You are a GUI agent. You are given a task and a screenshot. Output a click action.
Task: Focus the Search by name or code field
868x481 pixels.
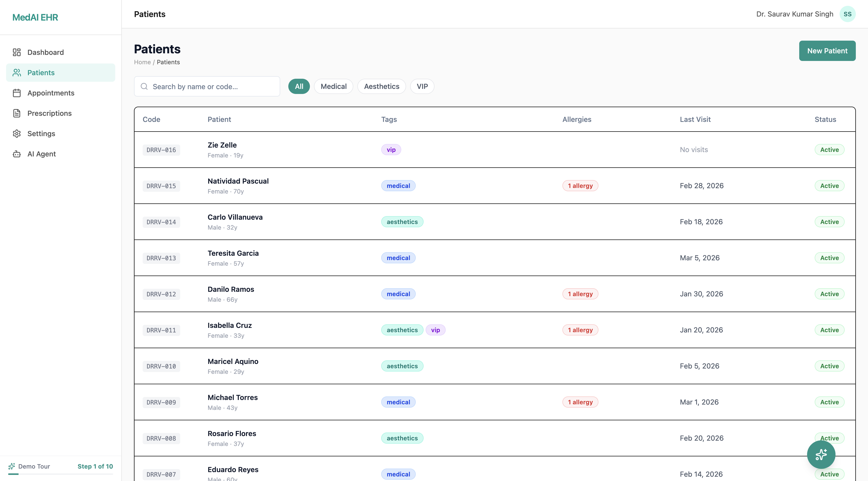point(207,86)
